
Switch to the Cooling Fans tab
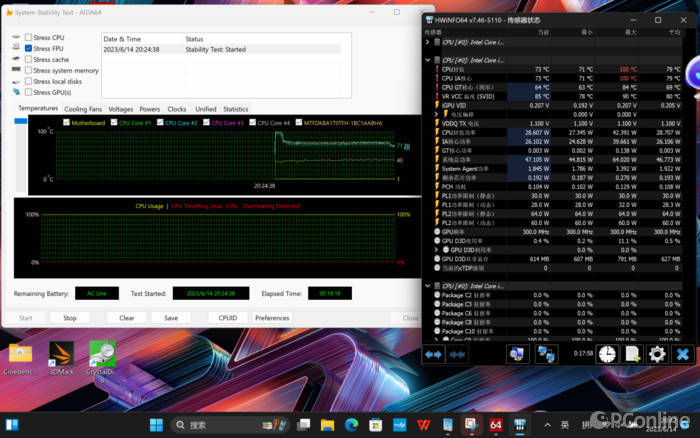pos(83,109)
